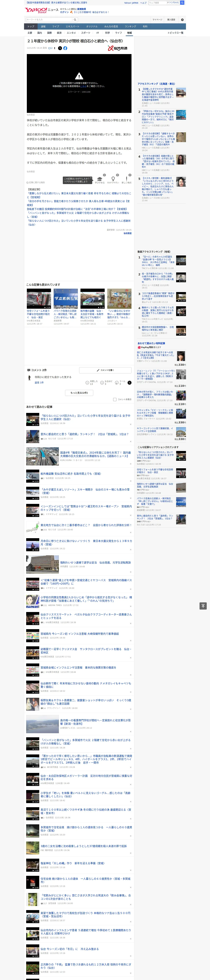Click the Sendai Broadcasting logo
This screenshot has height=980, width=210.
[x=117, y=48]
